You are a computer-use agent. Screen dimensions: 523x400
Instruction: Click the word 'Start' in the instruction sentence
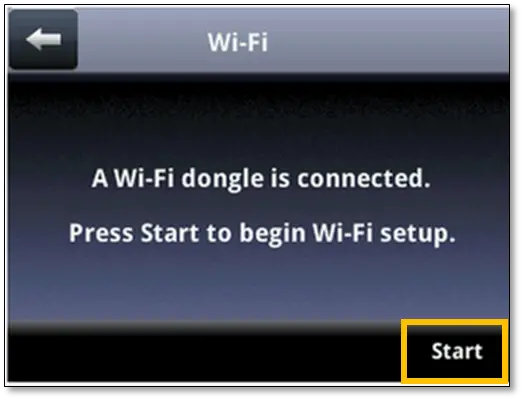point(169,233)
